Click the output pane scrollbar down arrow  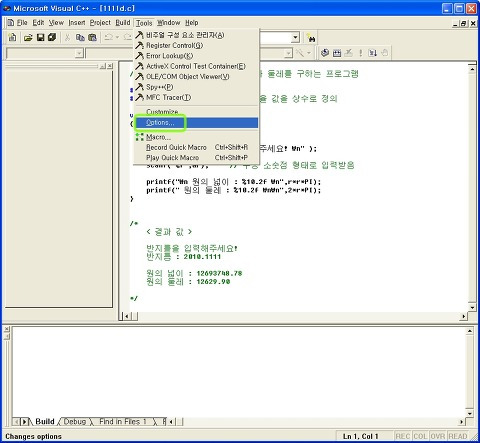(469, 413)
